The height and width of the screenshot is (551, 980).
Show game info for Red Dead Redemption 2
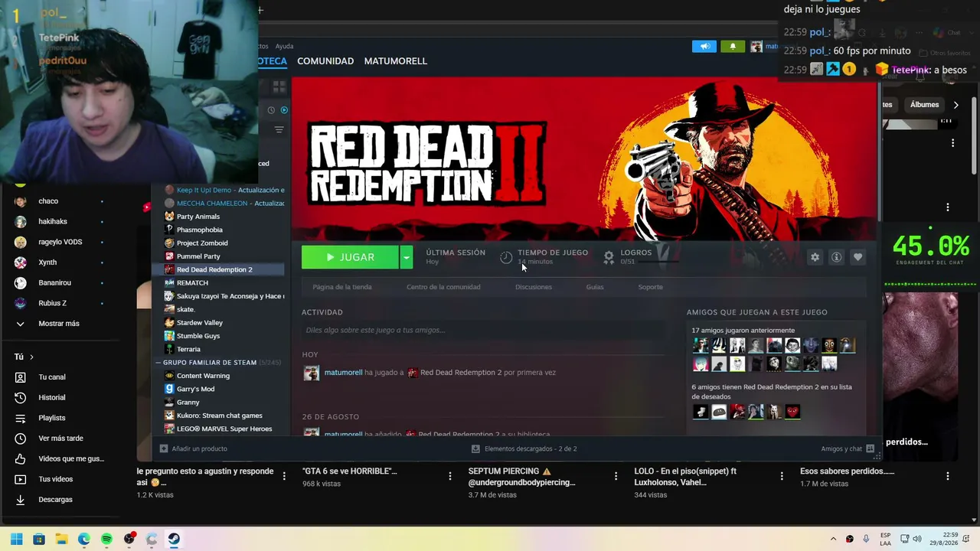[836, 257]
